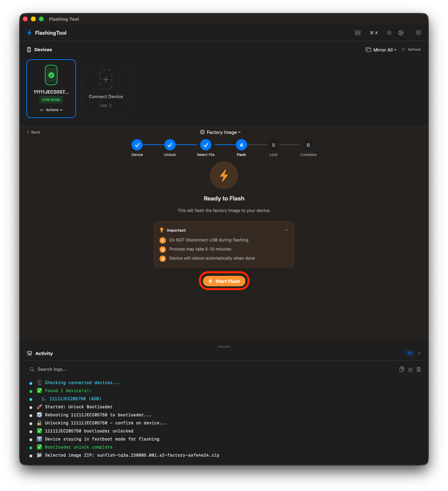Click the lock icon on Unlocking log line
Image resolution: width=448 pixels, height=491 pixels.
click(39, 423)
